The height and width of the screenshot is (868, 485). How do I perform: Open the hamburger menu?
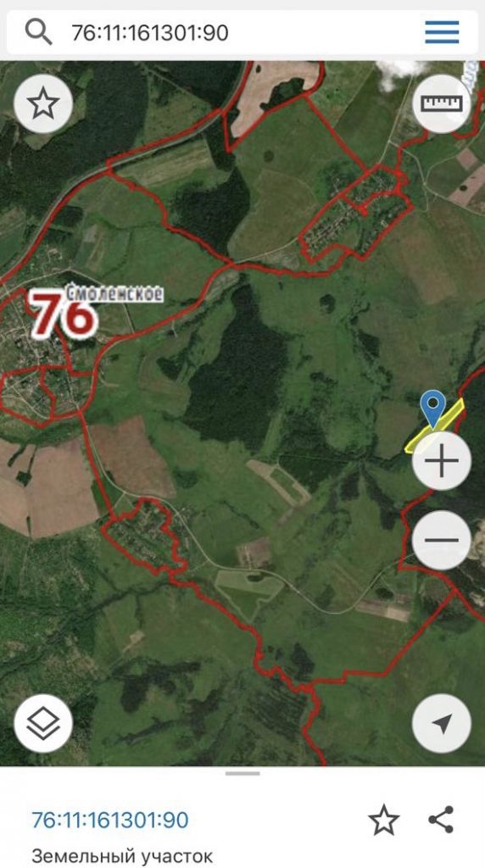click(x=442, y=32)
